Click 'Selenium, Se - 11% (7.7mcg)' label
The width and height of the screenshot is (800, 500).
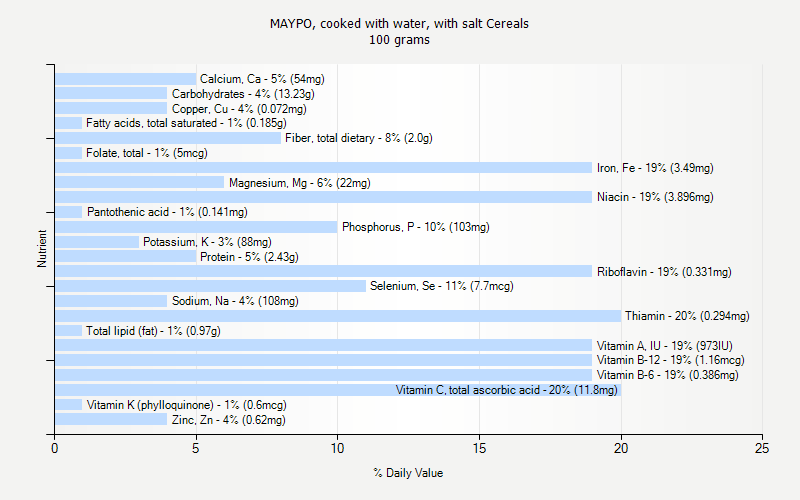pyautogui.click(x=442, y=286)
